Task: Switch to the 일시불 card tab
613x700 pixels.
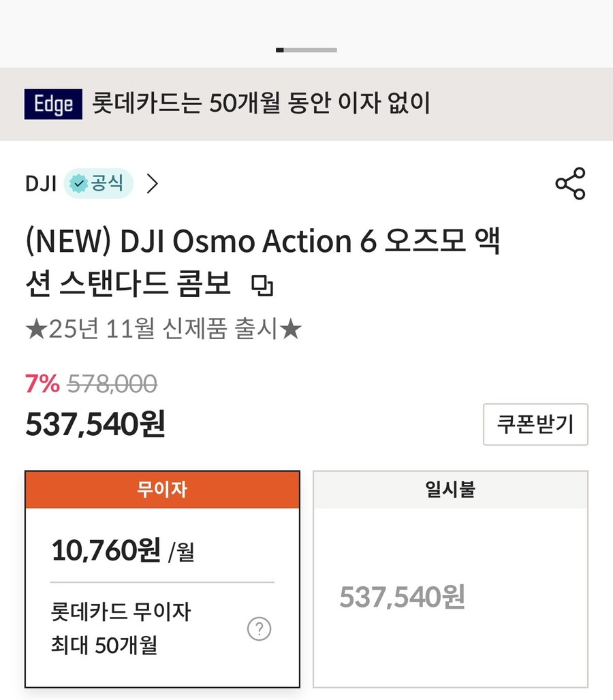Action: tap(450, 490)
